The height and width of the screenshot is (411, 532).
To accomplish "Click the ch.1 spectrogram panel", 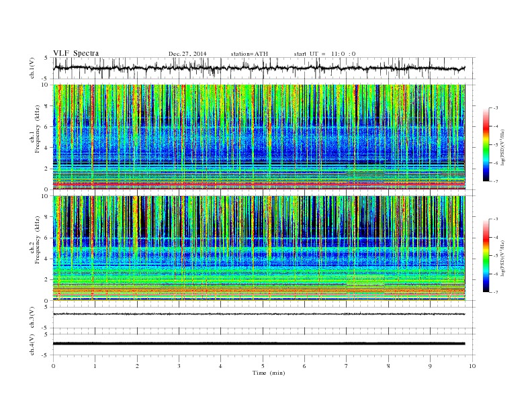I will (259, 137).
